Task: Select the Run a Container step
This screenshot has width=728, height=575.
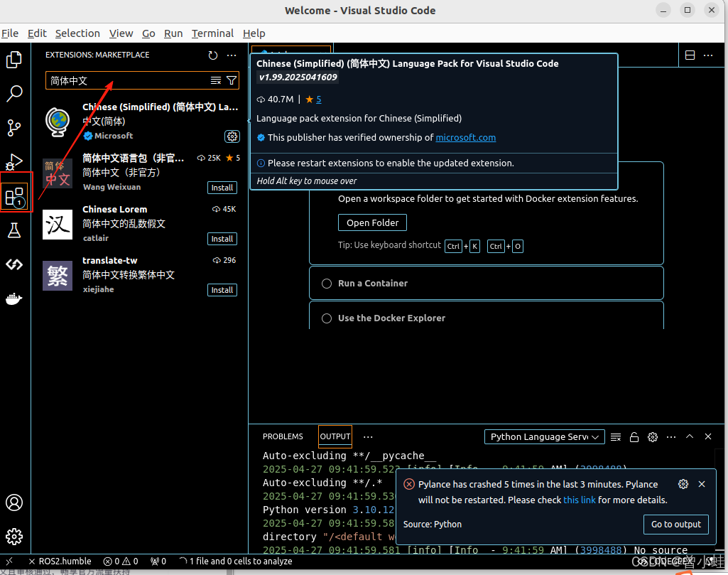Action: click(x=486, y=284)
